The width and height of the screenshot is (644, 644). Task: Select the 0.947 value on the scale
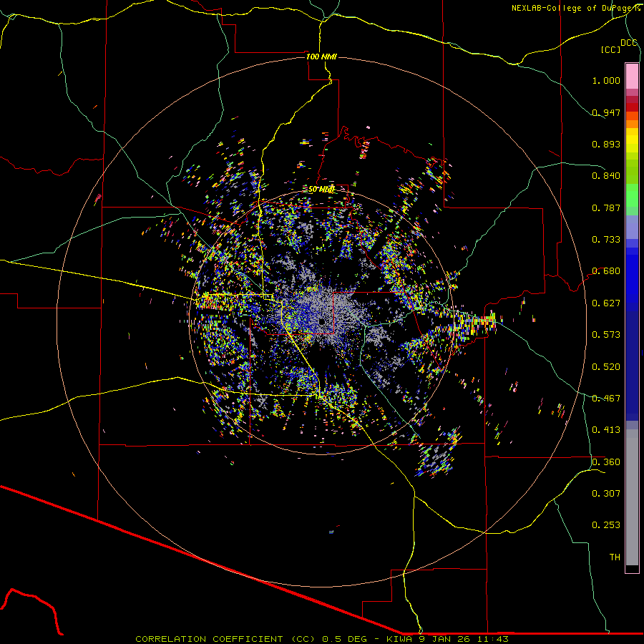point(606,112)
